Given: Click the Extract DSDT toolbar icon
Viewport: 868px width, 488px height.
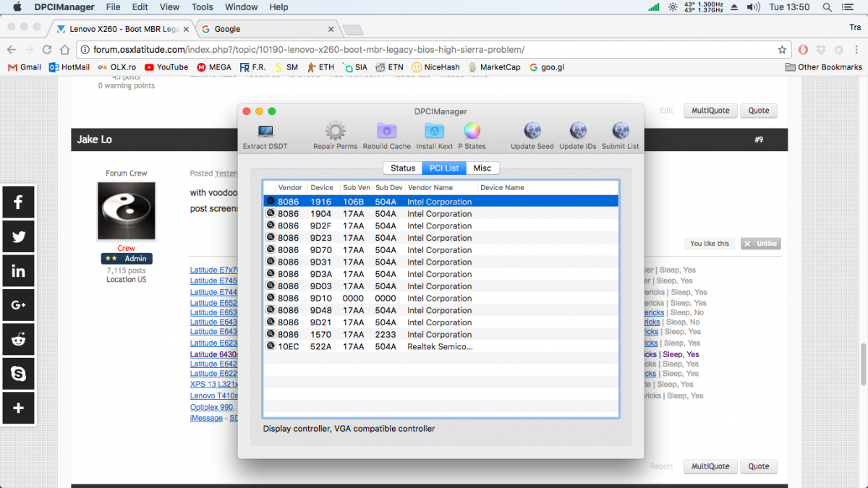Looking at the screenshot, I should click(265, 132).
